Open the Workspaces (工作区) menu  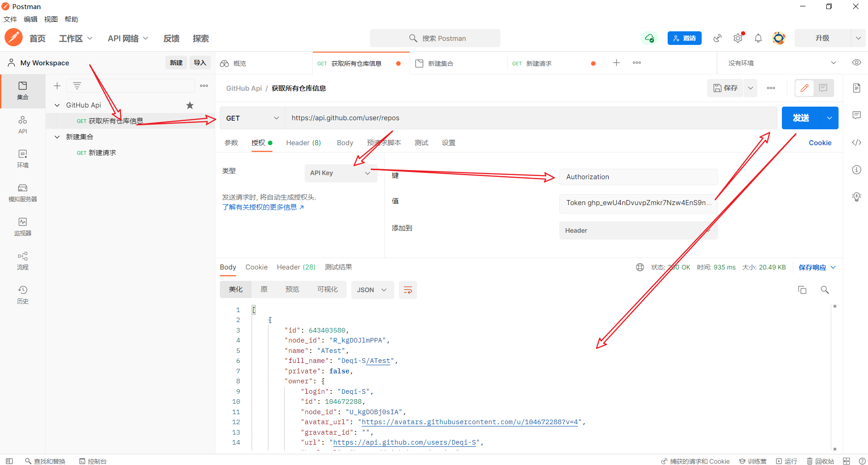(x=75, y=39)
